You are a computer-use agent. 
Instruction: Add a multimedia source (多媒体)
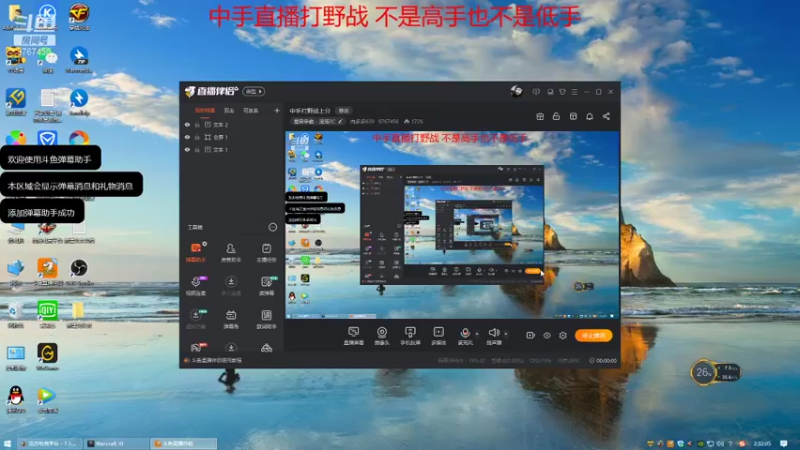click(x=439, y=336)
